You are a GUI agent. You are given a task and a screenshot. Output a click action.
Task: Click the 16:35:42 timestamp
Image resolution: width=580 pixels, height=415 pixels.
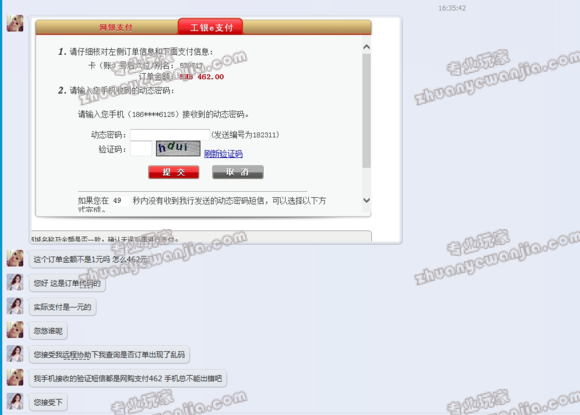452,8
